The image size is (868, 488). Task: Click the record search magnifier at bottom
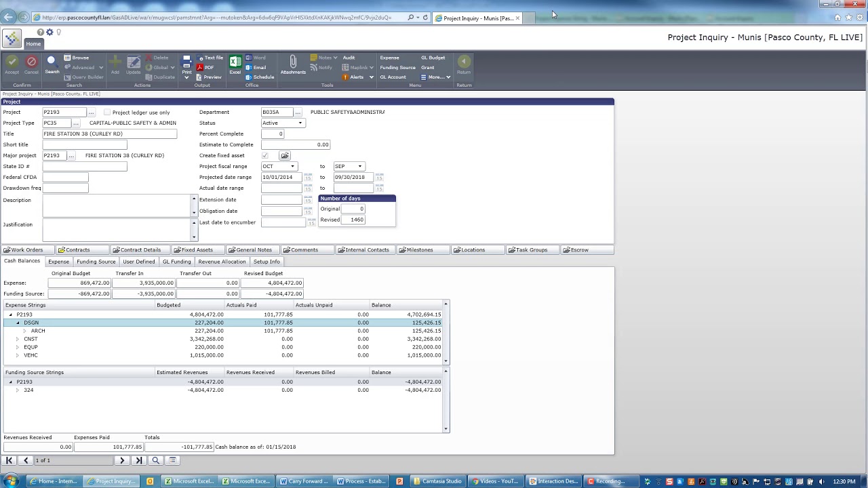point(155,460)
